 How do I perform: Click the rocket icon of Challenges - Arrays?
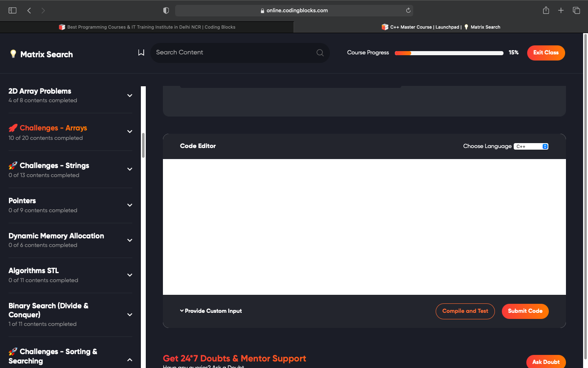tap(13, 128)
